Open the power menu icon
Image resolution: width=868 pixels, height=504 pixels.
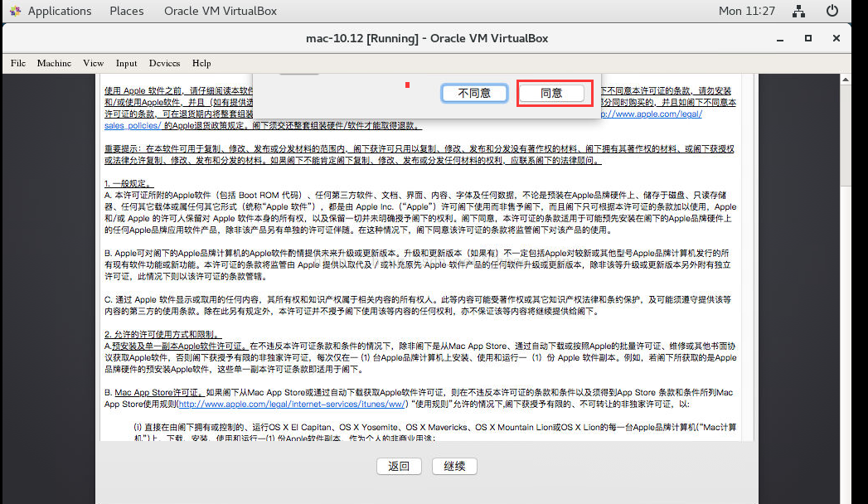point(832,11)
